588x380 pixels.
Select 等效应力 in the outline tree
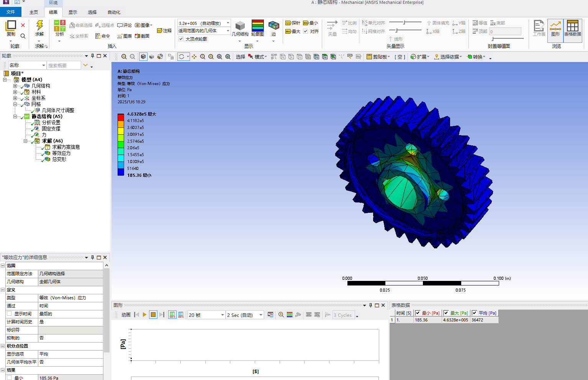point(61,153)
